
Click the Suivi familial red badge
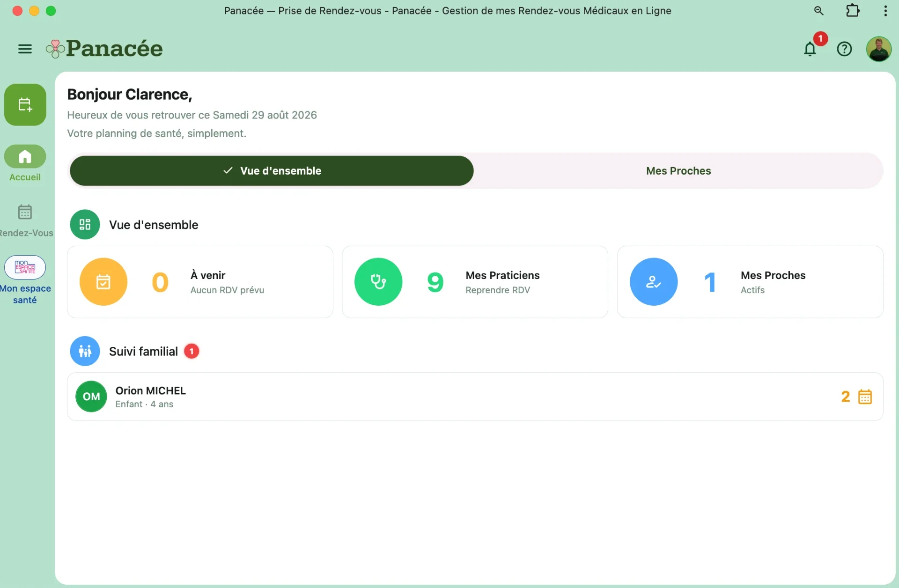(x=191, y=351)
